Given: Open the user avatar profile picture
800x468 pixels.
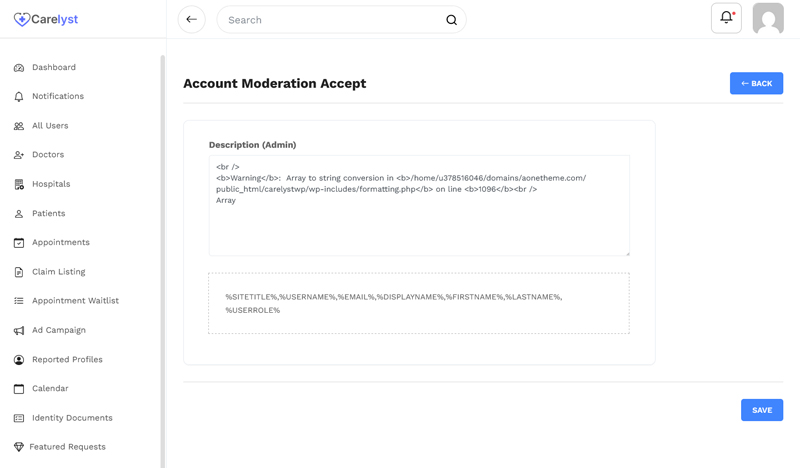Looking at the screenshot, I should (768, 18).
